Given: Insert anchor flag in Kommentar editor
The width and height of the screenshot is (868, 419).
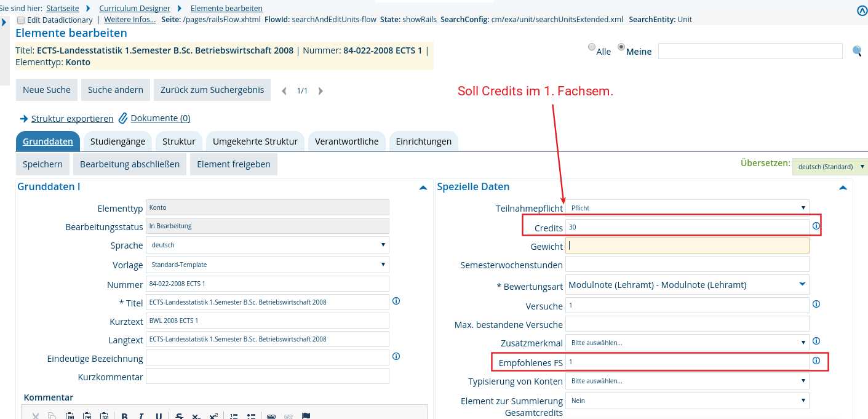Looking at the screenshot, I should click(306, 416).
